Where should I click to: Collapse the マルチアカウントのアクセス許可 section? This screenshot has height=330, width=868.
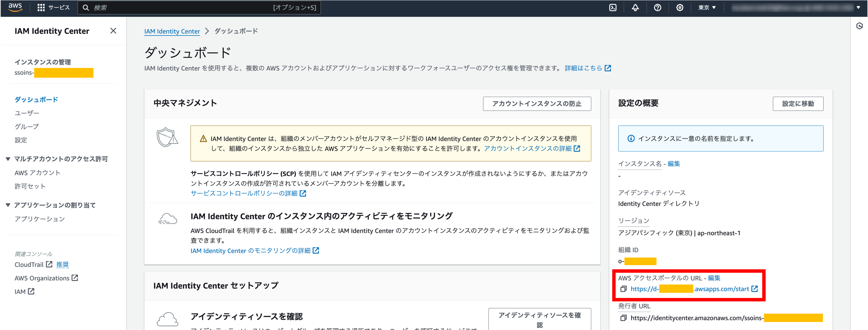8,159
